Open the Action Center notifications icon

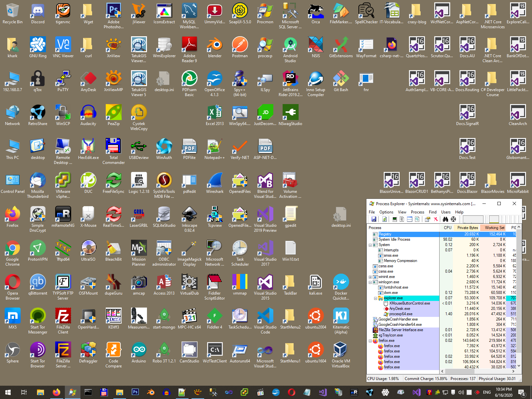[x=522, y=392]
